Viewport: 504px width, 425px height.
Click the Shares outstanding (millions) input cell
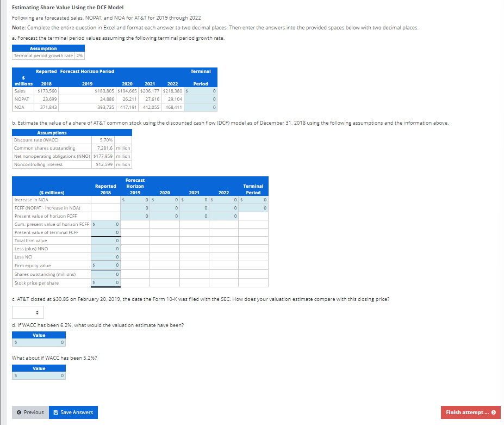point(107,274)
